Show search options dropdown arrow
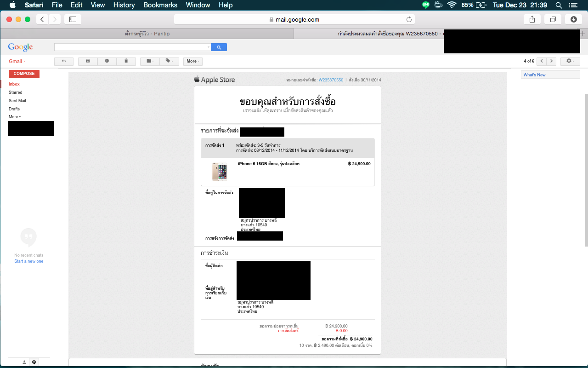588x368 pixels. pos(208,47)
